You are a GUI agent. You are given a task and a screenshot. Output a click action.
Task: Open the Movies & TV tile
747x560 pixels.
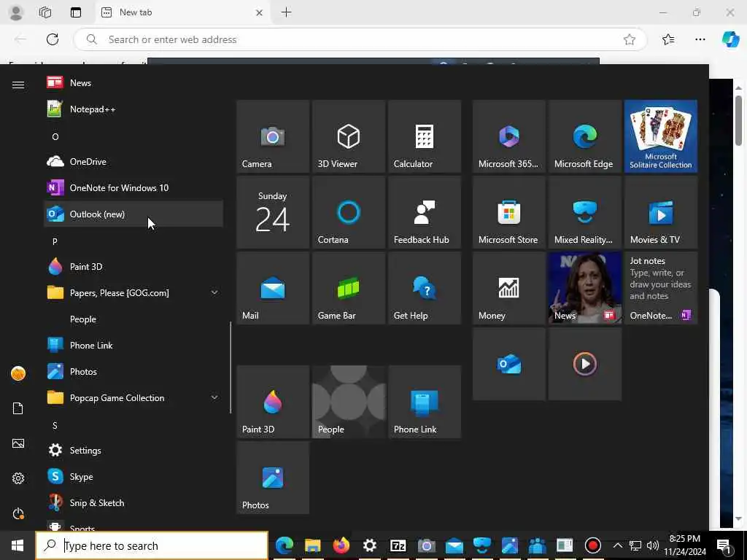pyautogui.click(x=661, y=212)
